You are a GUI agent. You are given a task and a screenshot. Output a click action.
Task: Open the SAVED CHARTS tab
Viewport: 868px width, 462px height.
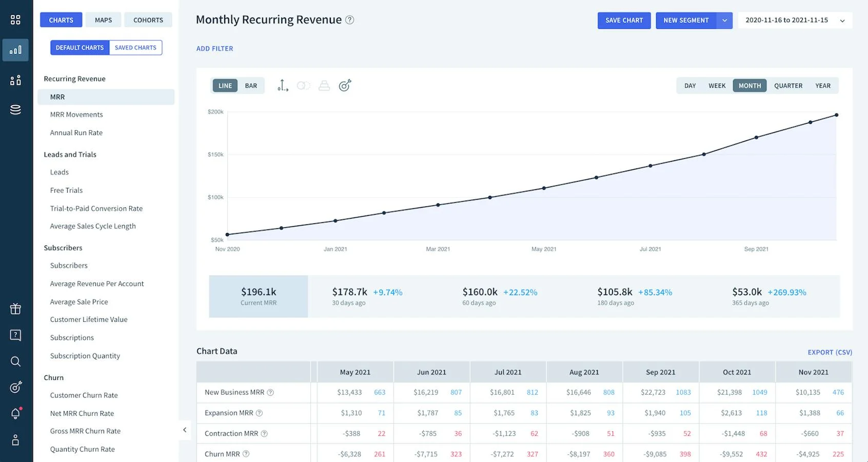135,48
